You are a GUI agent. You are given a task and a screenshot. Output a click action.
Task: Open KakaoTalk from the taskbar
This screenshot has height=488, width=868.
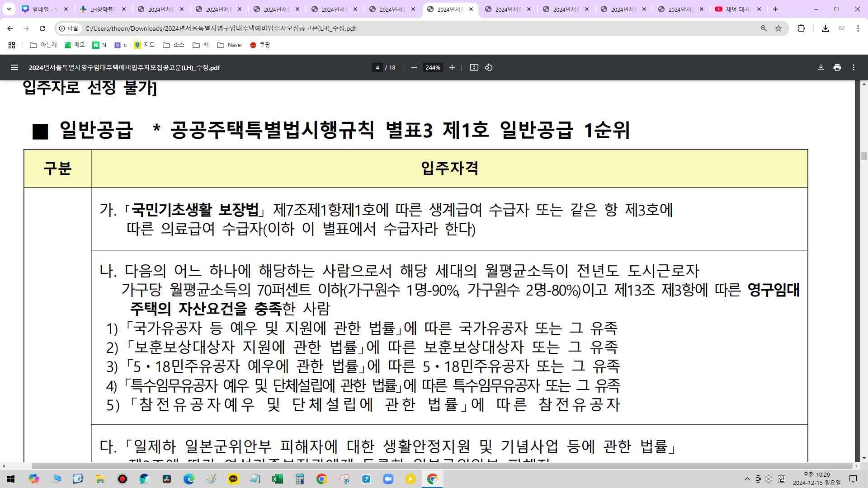coord(233,479)
